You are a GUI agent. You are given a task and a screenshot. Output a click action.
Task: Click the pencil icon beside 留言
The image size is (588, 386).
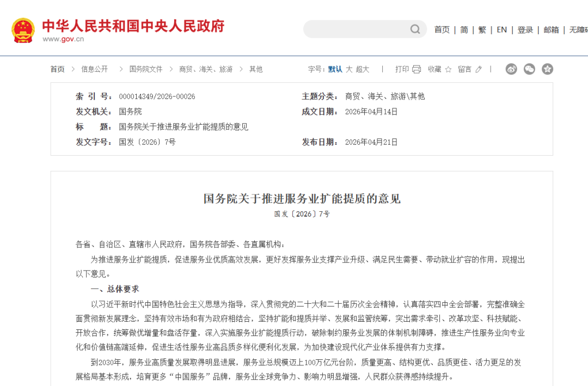tap(478, 69)
